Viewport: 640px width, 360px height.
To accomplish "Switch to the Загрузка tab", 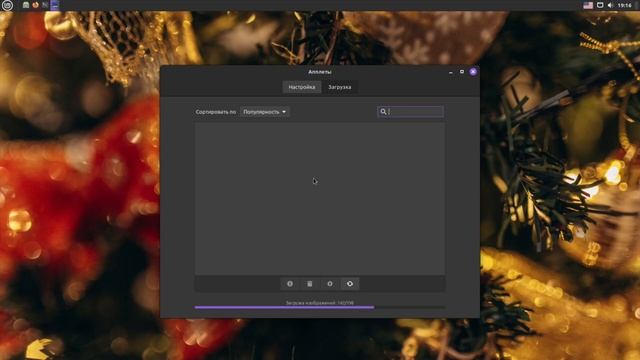I will 340,87.
